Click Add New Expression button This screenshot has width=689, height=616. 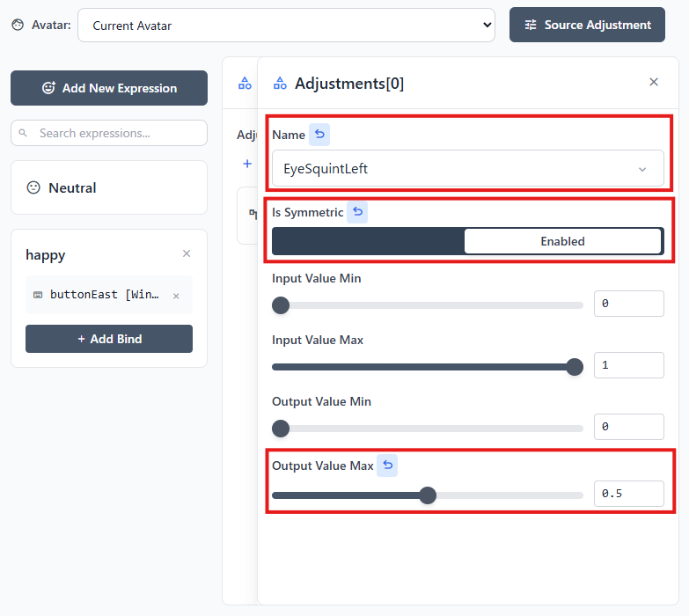click(x=109, y=88)
